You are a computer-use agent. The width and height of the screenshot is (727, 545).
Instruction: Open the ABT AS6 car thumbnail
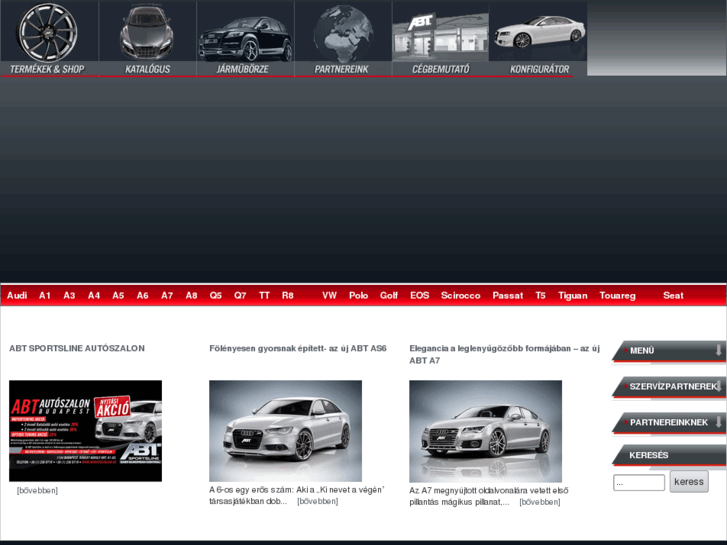tap(285, 431)
